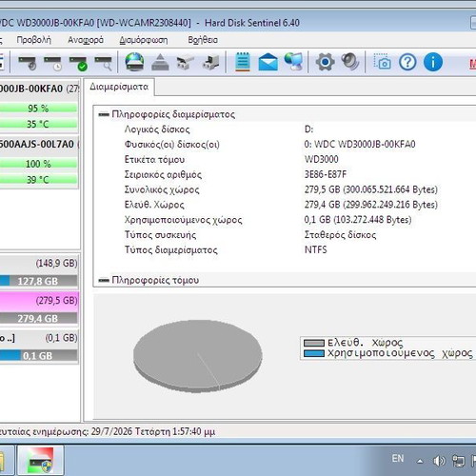The image size is (476, 476).
Task: Click the disk with magnifier toolbar icon
Action: coord(104,63)
